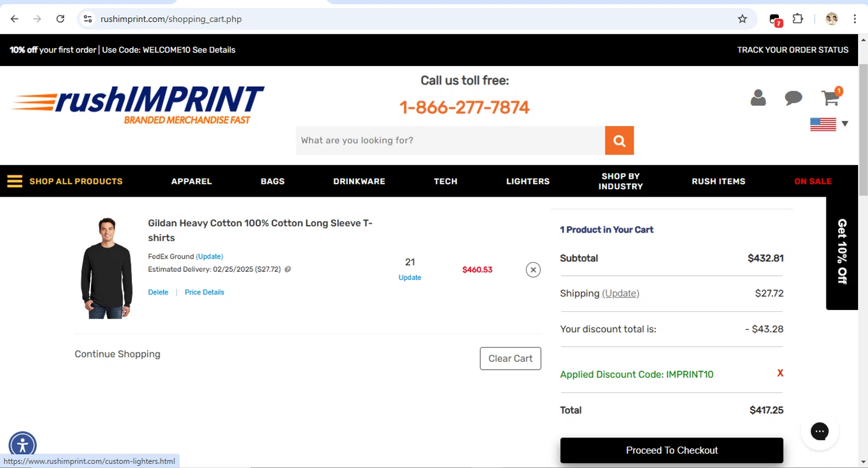The height and width of the screenshot is (468, 868).
Task: Click the quantity value 21
Action: (410, 262)
